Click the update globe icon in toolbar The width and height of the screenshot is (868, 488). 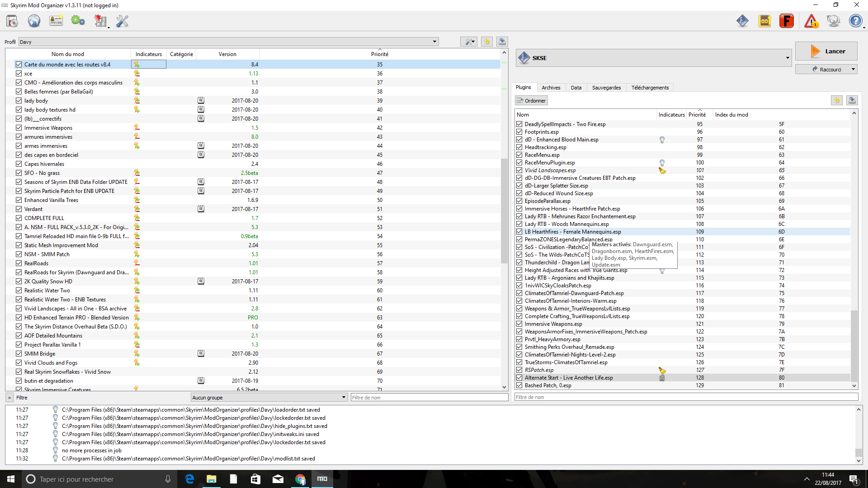click(x=833, y=21)
